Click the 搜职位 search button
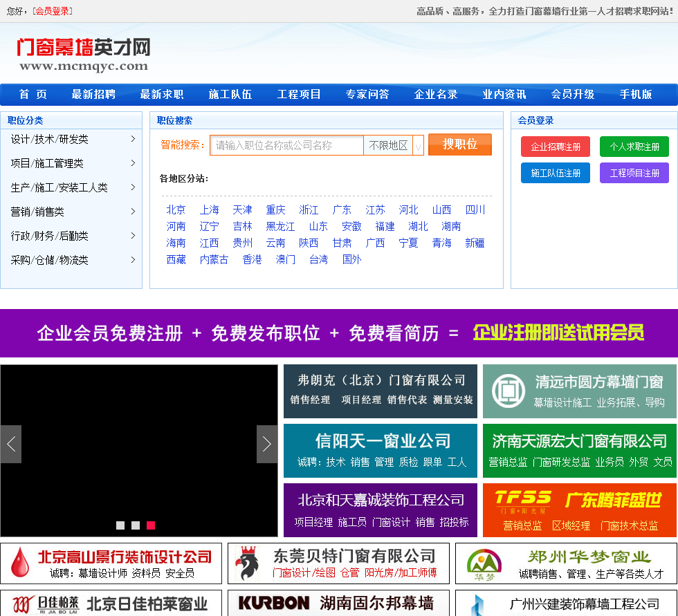678x616 pixels. pyautogui.click(x=460, y=144)
